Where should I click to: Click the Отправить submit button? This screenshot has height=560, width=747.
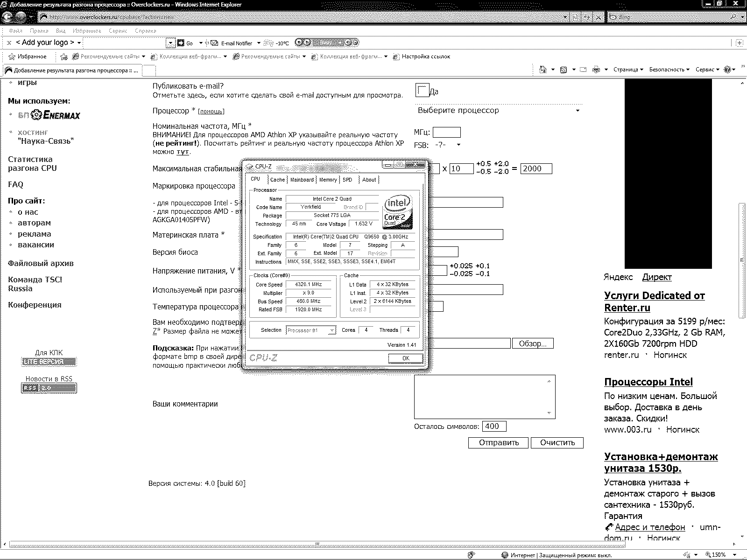(x=498, y=443)
